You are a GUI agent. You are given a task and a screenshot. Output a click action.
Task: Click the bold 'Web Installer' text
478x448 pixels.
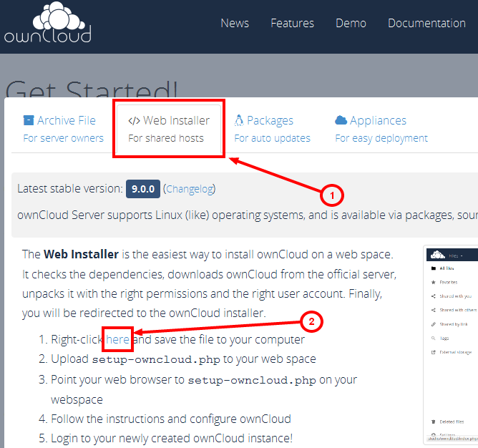tap(81, 254)
